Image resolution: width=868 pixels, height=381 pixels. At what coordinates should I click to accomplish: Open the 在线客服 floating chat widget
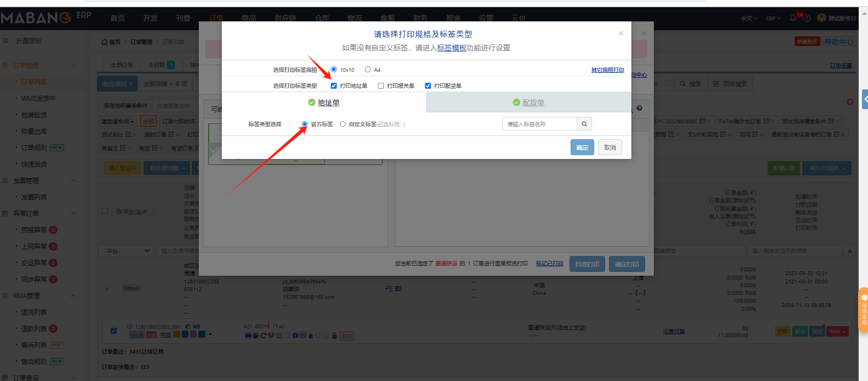pyautogui.click(x=864, y=310)
